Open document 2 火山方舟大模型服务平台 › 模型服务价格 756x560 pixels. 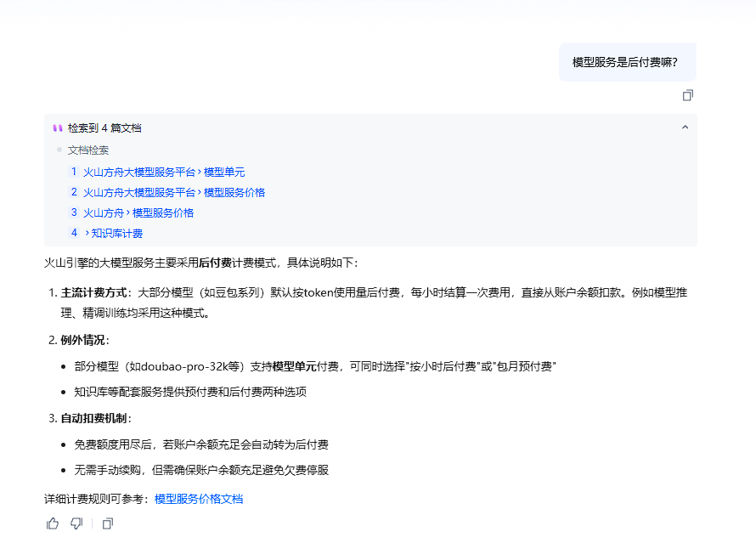(x=173, y=192)
